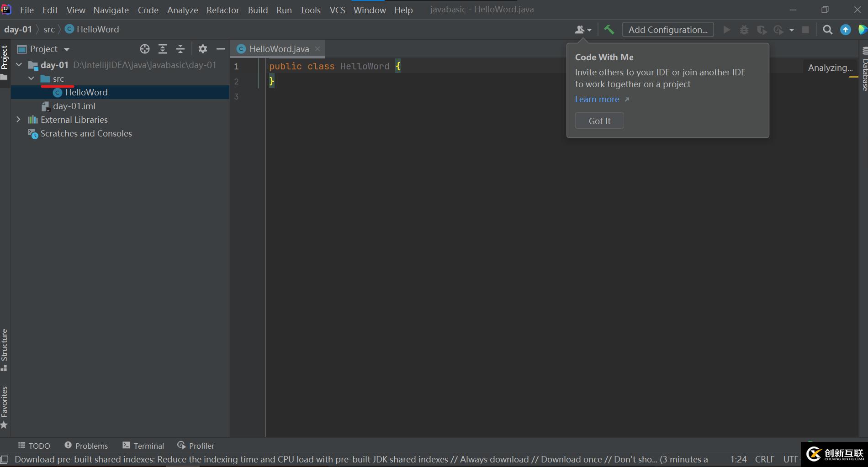Open the Terminal tool window tab
868x467 pixels.
143,446
